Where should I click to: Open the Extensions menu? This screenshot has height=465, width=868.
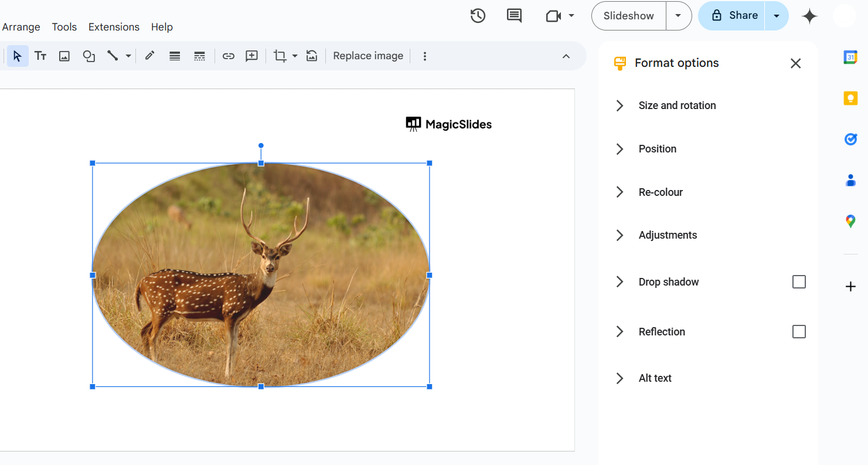(x=114, y=27)
